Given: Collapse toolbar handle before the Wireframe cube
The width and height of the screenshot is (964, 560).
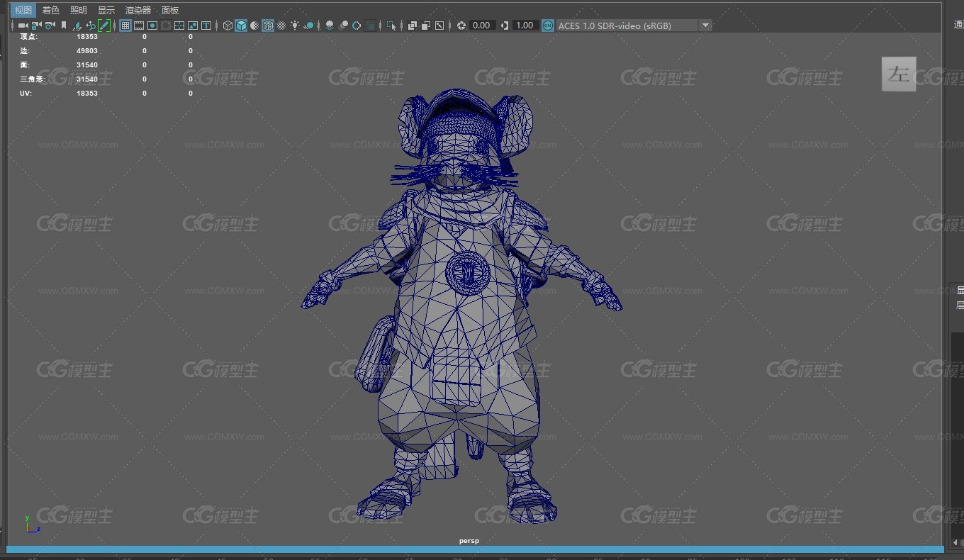Looking at the screenshot, I should pyautogui.click(x=217, y=26).
